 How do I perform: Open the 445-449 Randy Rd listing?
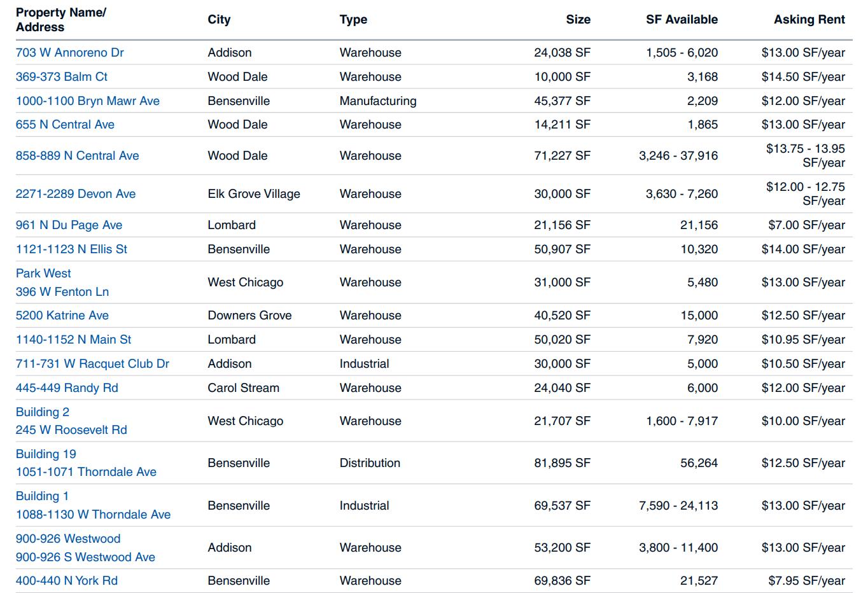click(67, 388)
